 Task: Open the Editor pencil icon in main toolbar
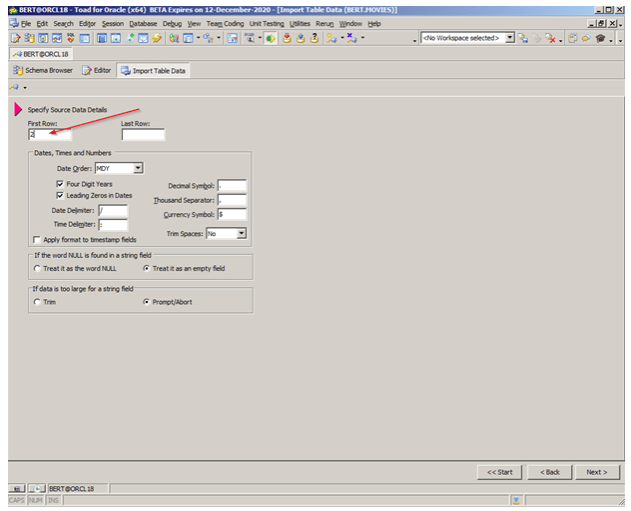tap(16, 38)
